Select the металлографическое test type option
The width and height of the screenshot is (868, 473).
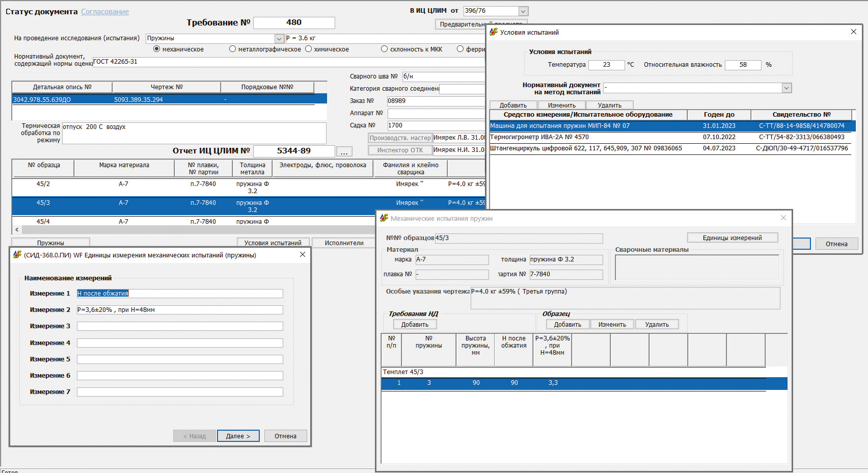233,49
